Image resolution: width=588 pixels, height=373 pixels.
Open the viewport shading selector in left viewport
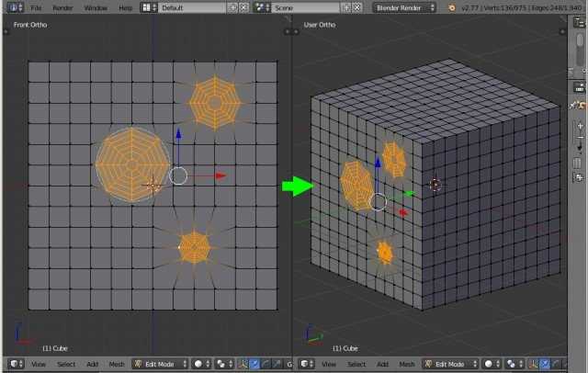[201, 364]
